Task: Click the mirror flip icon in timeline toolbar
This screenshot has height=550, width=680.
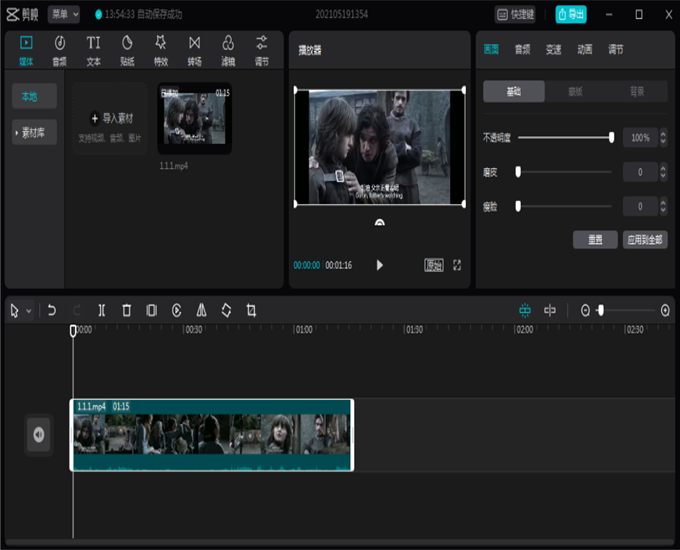Action: click(201, 311)
